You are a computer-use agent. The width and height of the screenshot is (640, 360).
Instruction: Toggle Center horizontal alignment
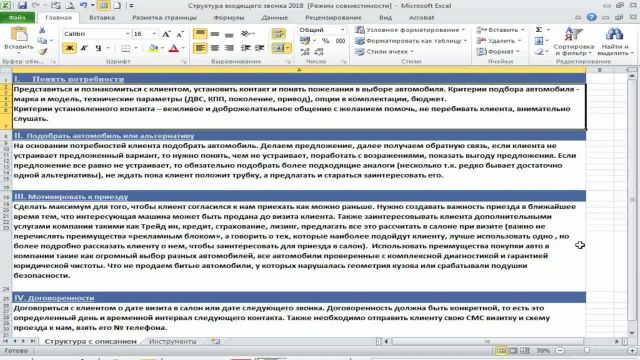(215, 48)
